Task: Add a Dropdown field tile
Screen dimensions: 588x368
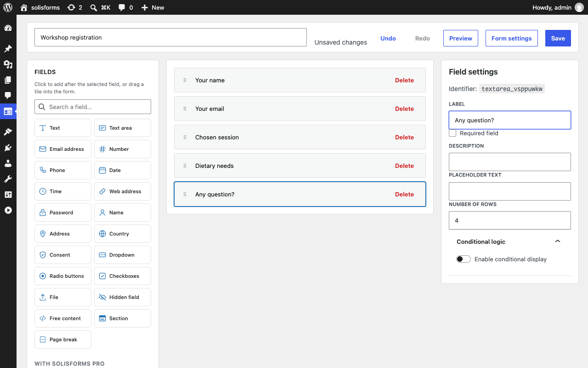Action: (123, 255)
